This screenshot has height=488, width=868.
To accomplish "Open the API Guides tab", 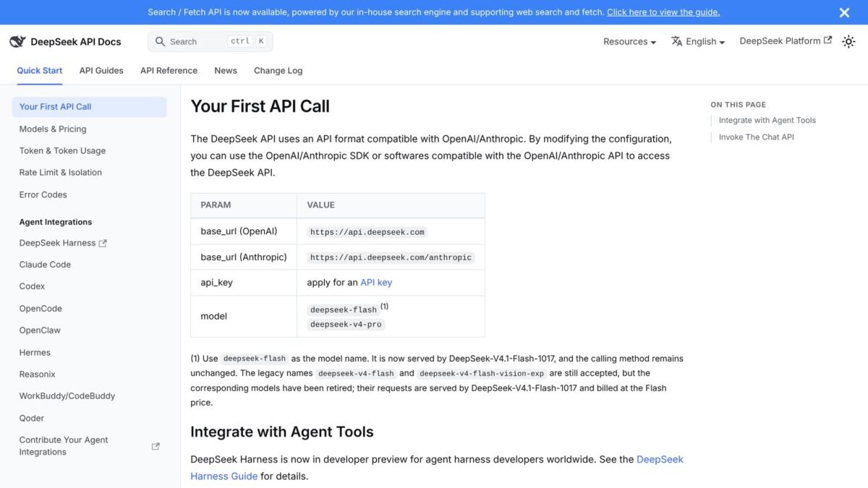I will [x=101, y=71].
